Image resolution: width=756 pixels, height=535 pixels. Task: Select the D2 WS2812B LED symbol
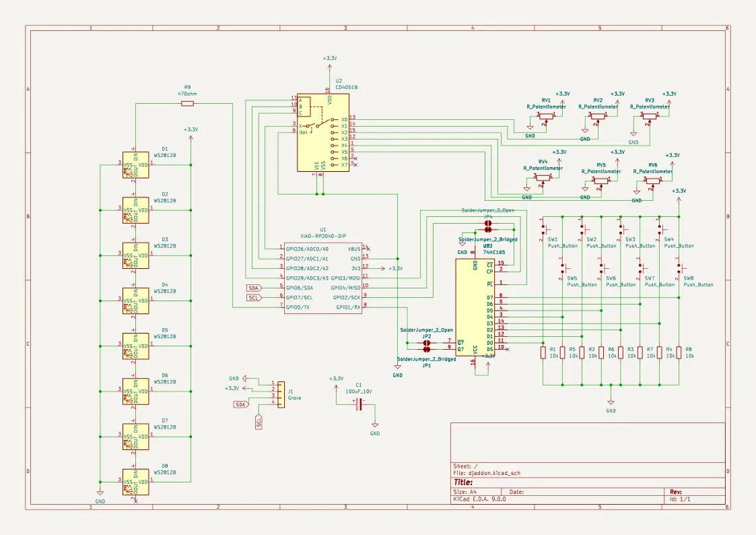click(135, 210)
